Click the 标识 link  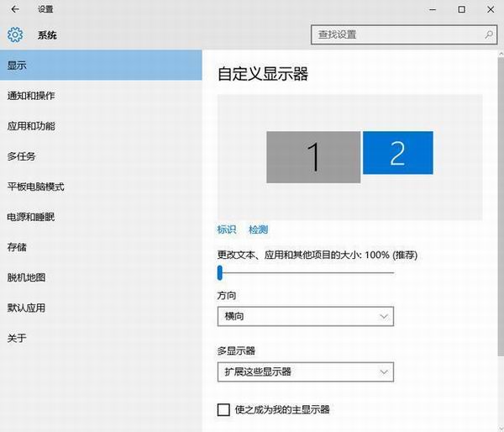pyautogui.click(x=227, y=229)
